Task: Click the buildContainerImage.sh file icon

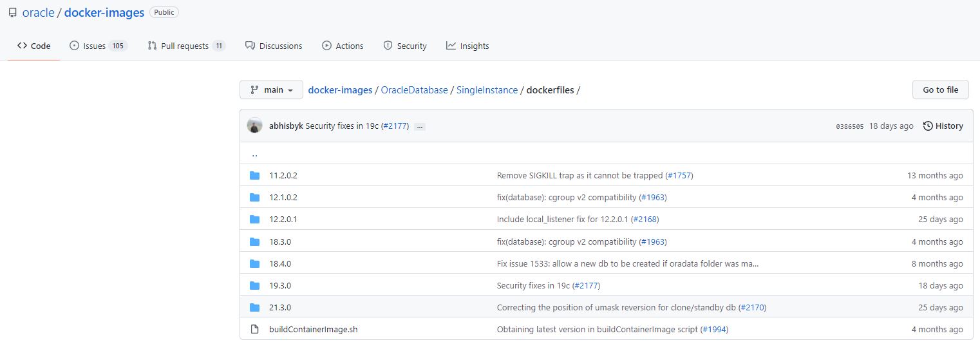Action: point(254,330)
